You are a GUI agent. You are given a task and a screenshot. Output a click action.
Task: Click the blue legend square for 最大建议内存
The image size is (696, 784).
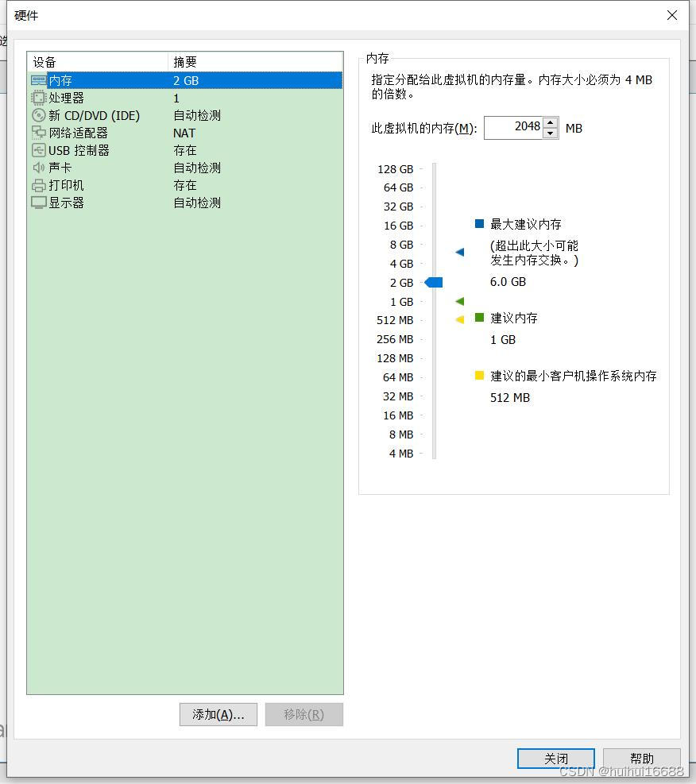point(479,223)
